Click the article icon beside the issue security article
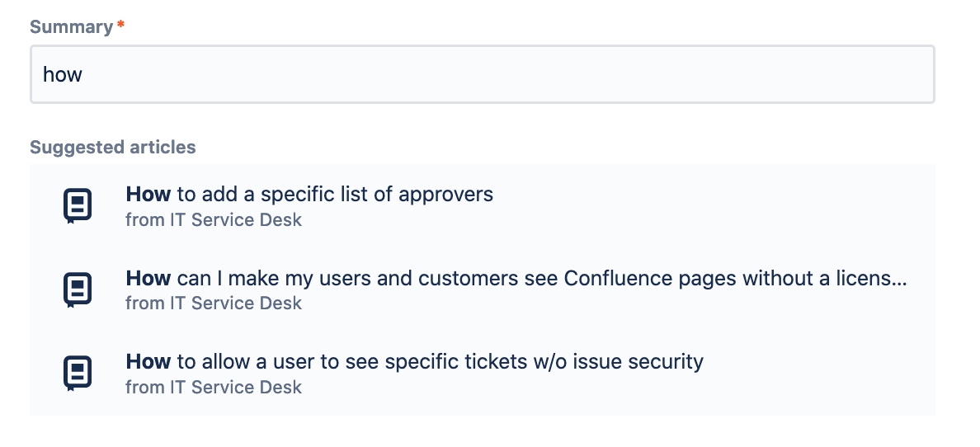 [78, 374]
